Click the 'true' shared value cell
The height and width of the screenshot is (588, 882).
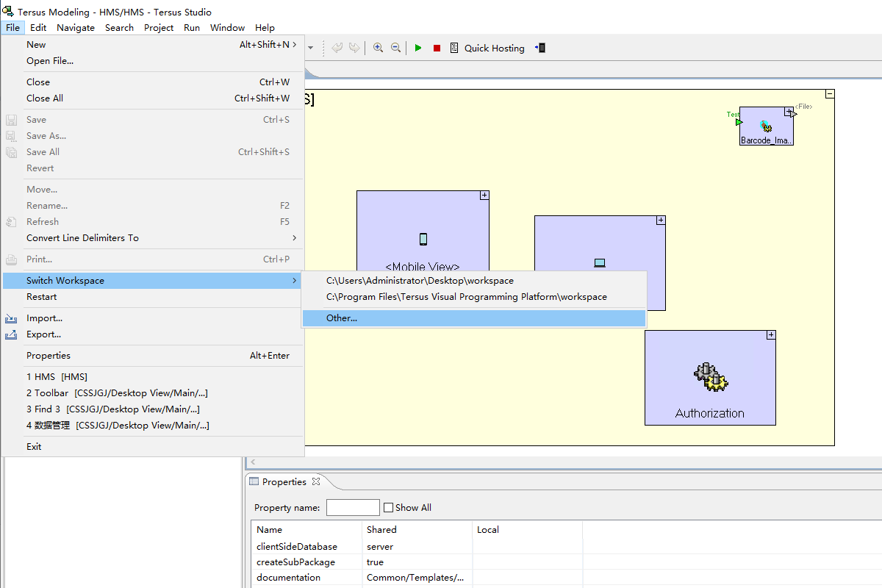(x=417, y=562)
